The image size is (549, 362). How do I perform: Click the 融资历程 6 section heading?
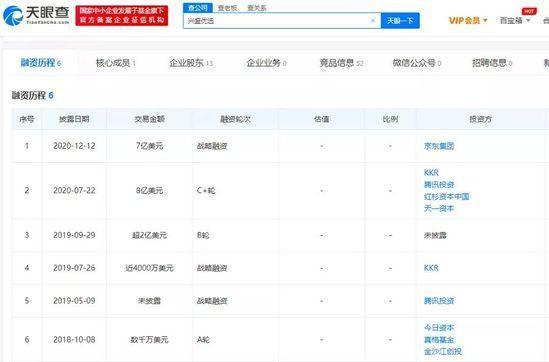coord(32,95)
